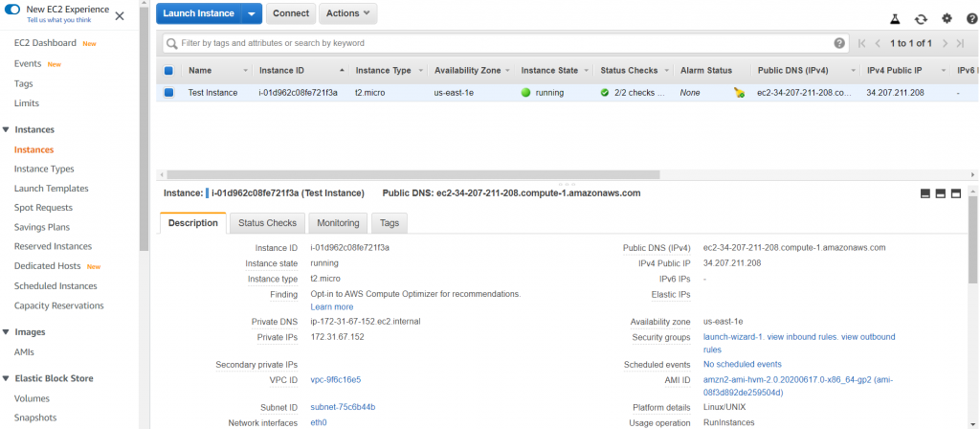Screen dimensions: 980x429
Task: Open the launch-wizard-1 security group link
Action: (x=732, y=337)
